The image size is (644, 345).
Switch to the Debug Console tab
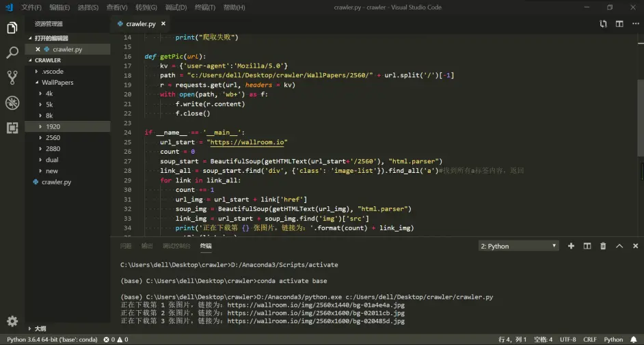(176, 246)
